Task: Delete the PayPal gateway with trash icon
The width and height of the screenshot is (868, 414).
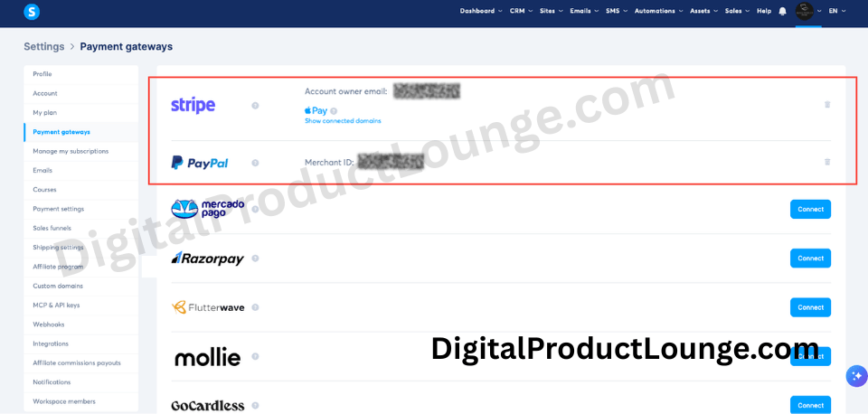Action: (827, 162)
